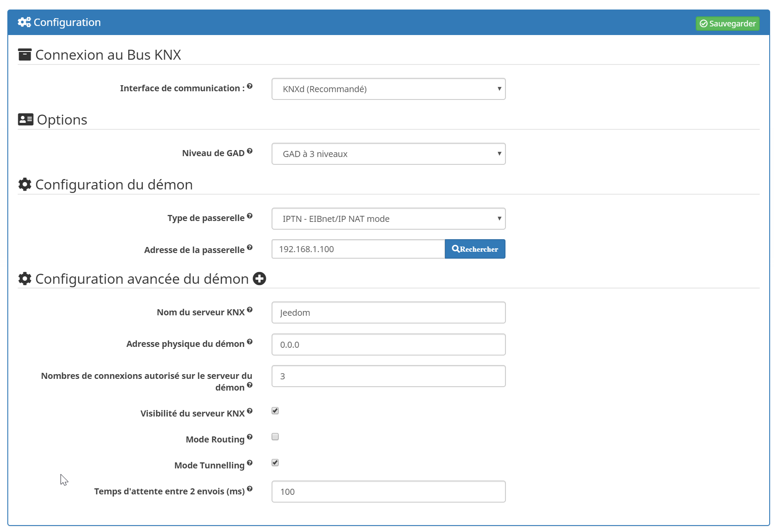Open the Type de passerelle dropdown
774x532 pixels.
(388, 219)
